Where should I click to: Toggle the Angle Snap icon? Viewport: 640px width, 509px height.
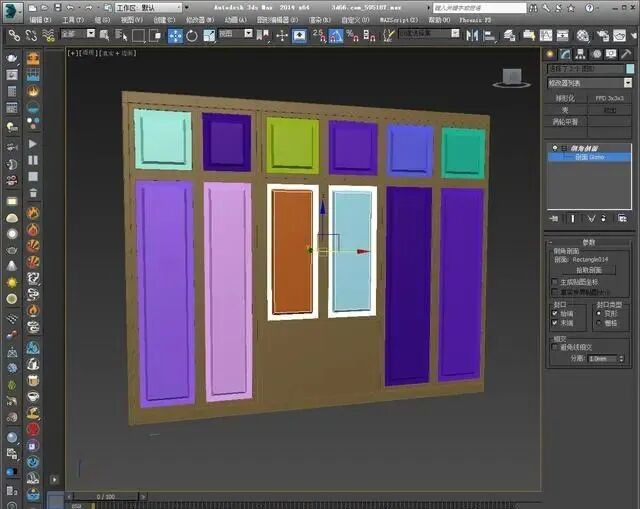point(336,36)
